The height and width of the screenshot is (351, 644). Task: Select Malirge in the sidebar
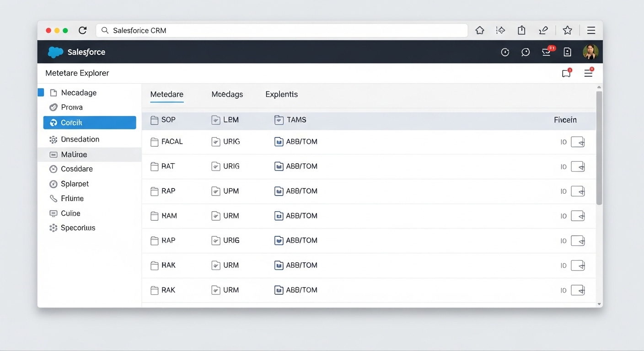(74, 154)
